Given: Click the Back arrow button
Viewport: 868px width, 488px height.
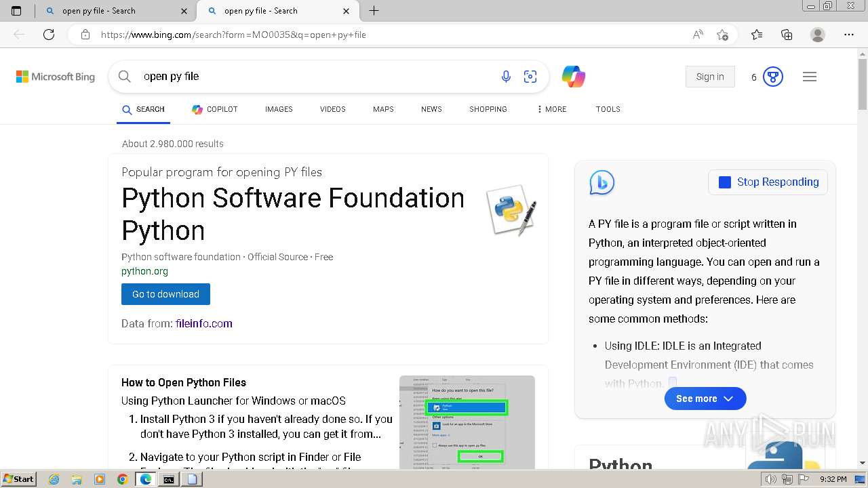Looking at the screenshot, I should 19,35.
